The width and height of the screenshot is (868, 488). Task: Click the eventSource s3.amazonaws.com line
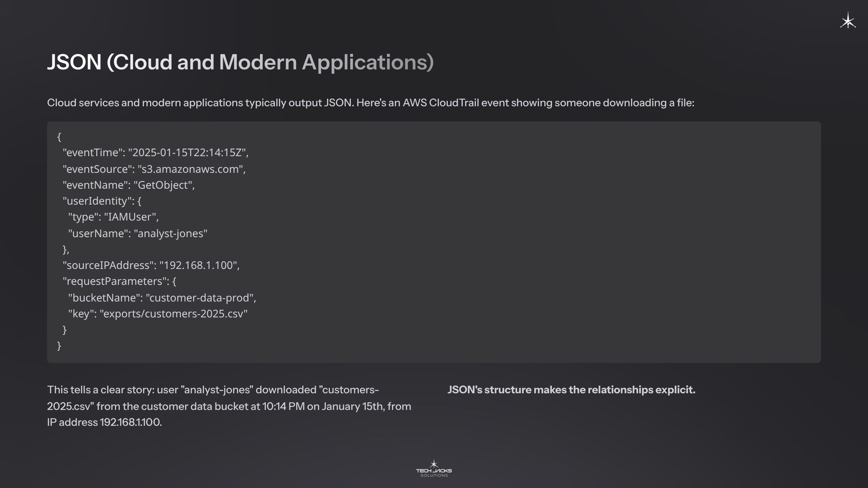[154, 169]
